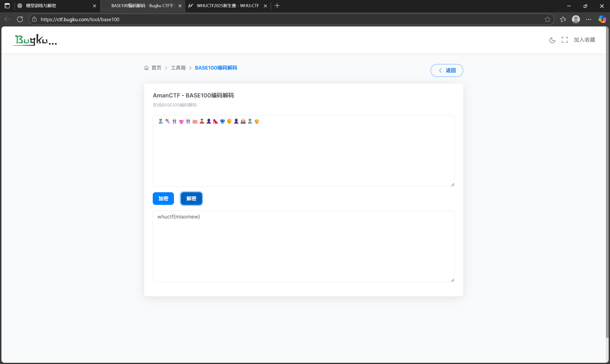Open tab actions menu icon
The height and width of the screenshot is (364, 610).
[x=7, y=6]
